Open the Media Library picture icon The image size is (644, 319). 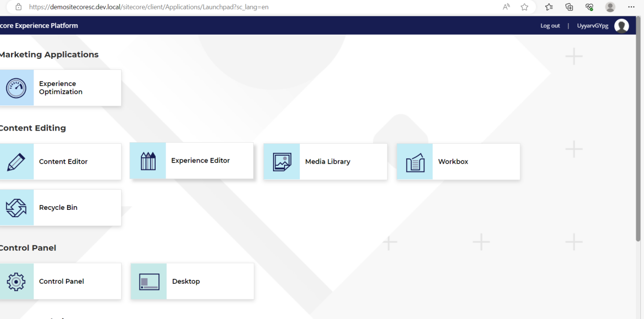282,162
